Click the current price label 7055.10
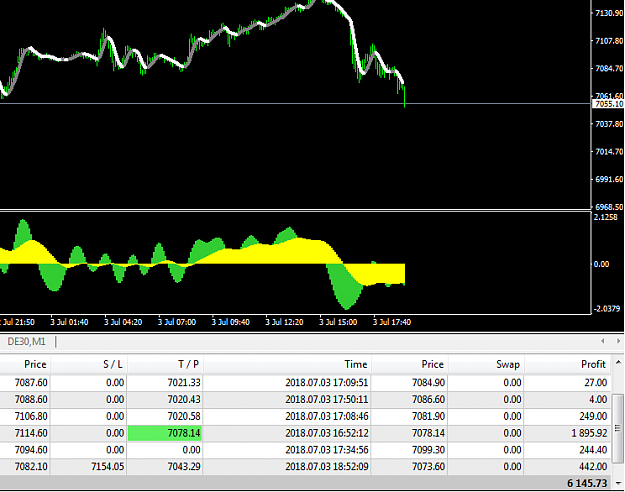Image resolution: width=625 pixels, height=492 pixels. (x=608, y=104)
